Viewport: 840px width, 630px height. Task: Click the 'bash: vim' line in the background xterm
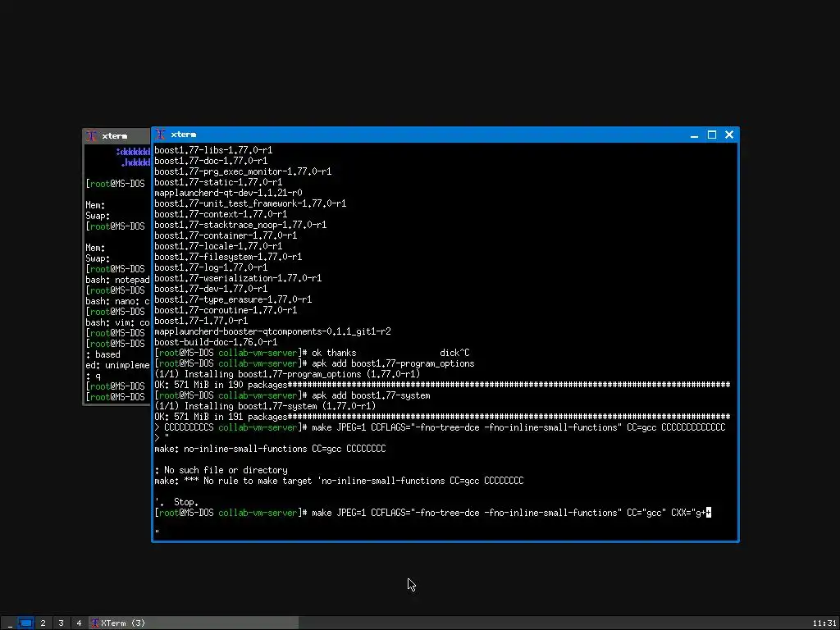coord(117,323)
